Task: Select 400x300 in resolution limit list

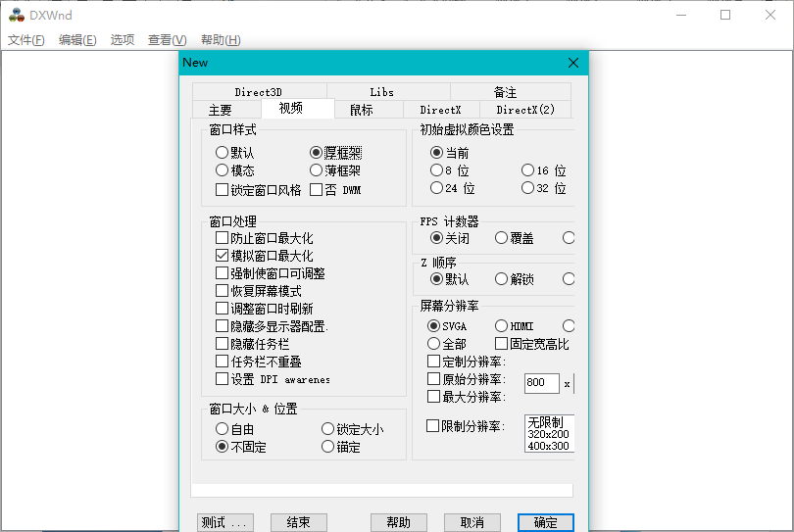Action: (x=549, y=446)
